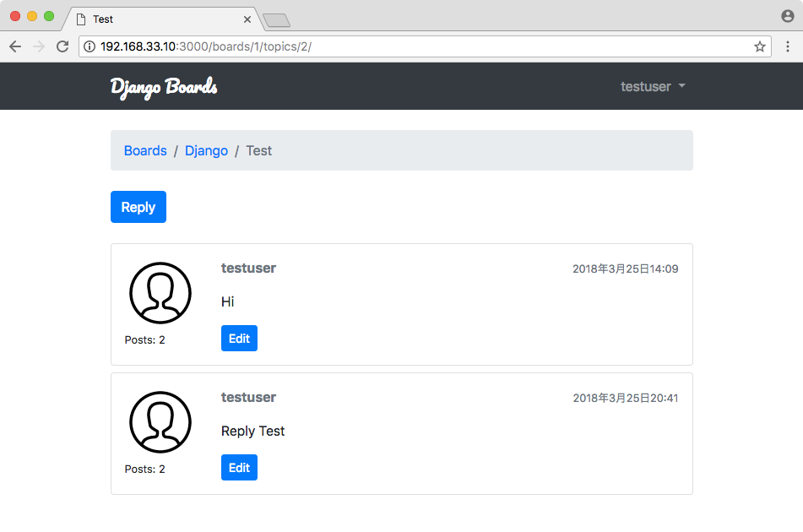Click the Django Boards logo
The height and width of the screenshot is (532, 803).
pos(164,86)
